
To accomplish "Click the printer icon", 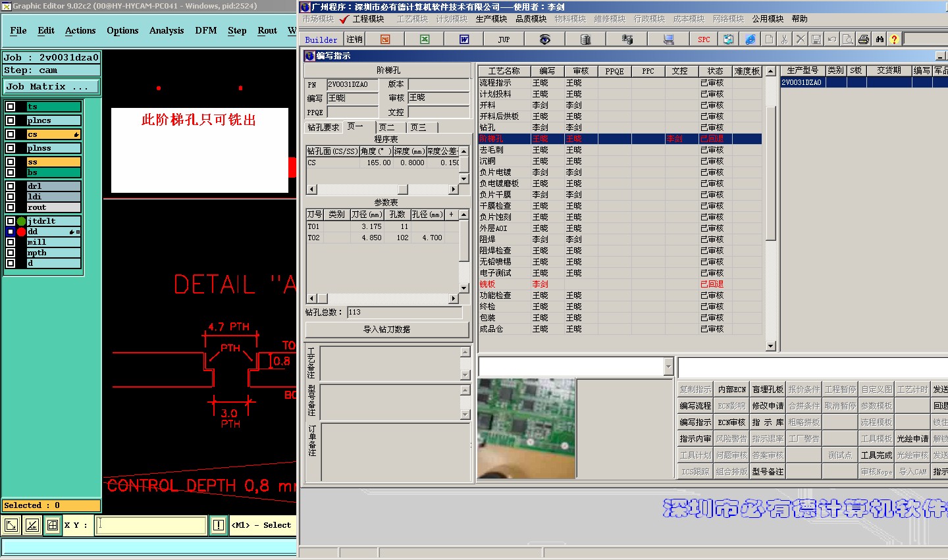I will [864, 39].
